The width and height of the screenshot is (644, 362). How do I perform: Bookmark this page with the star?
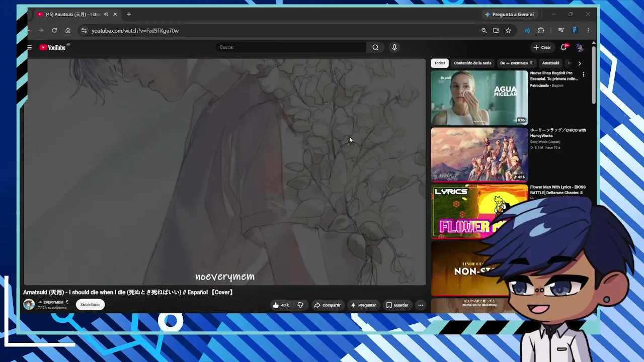(x=508, y=31)
